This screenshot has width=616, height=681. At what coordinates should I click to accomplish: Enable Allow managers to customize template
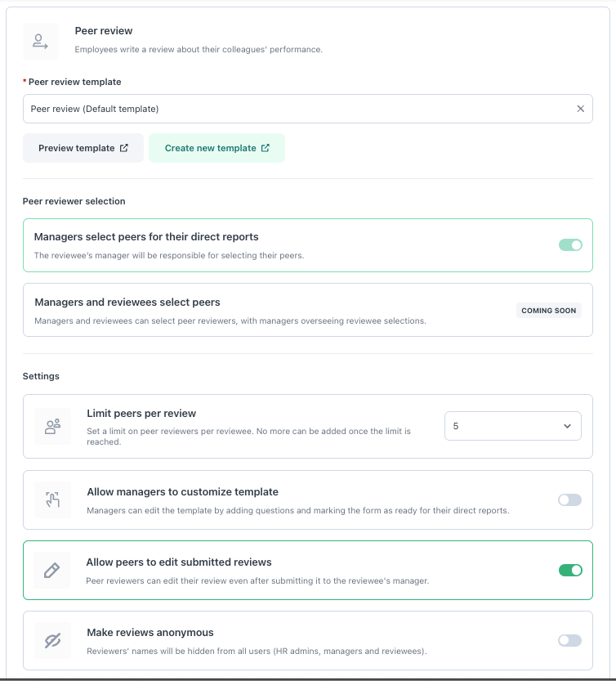click(569, 500)
